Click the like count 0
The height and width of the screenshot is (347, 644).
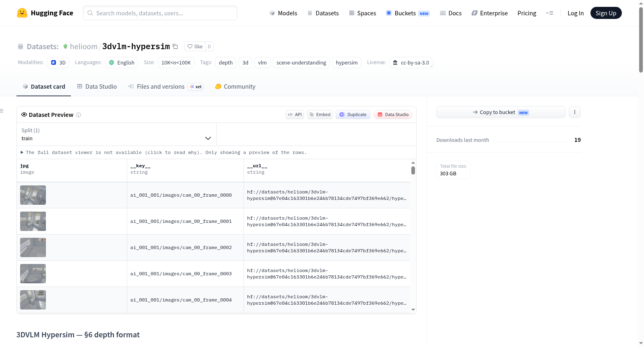click(x=209, y=46)
